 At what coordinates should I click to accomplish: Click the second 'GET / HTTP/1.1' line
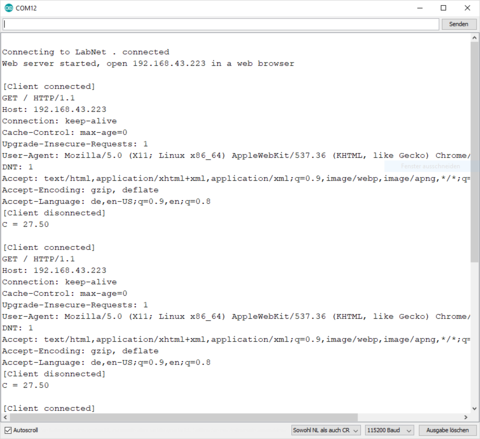[x=38, y=259]
